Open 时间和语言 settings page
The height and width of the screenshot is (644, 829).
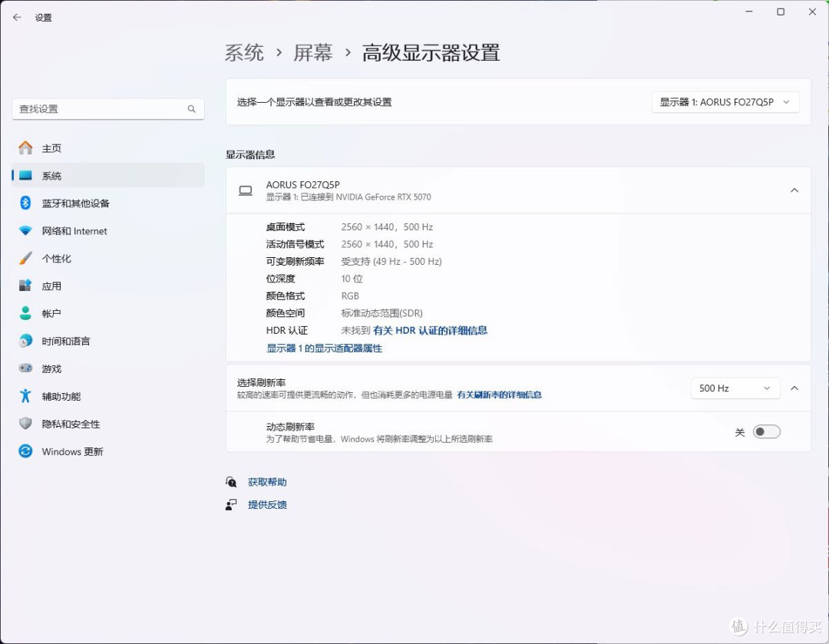pyautogui.click(x=108, y=341)
